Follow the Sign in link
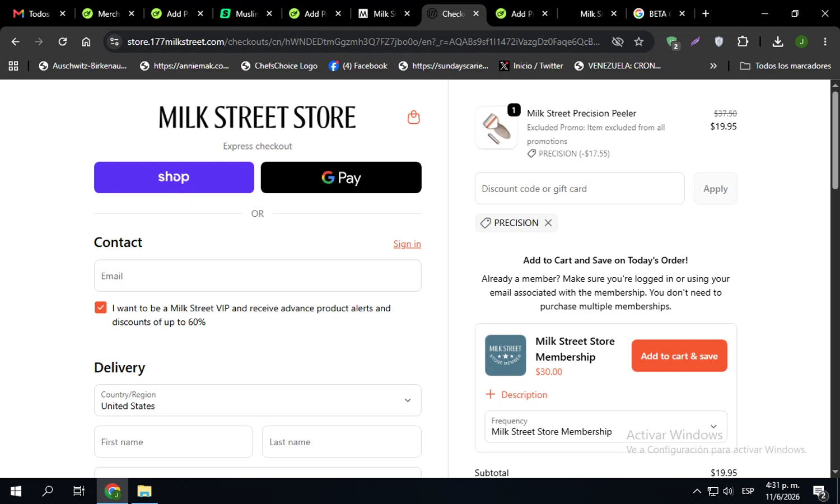The height and width of the screenshot is (504, 840). pyautogui.click(x=407, y=244)
